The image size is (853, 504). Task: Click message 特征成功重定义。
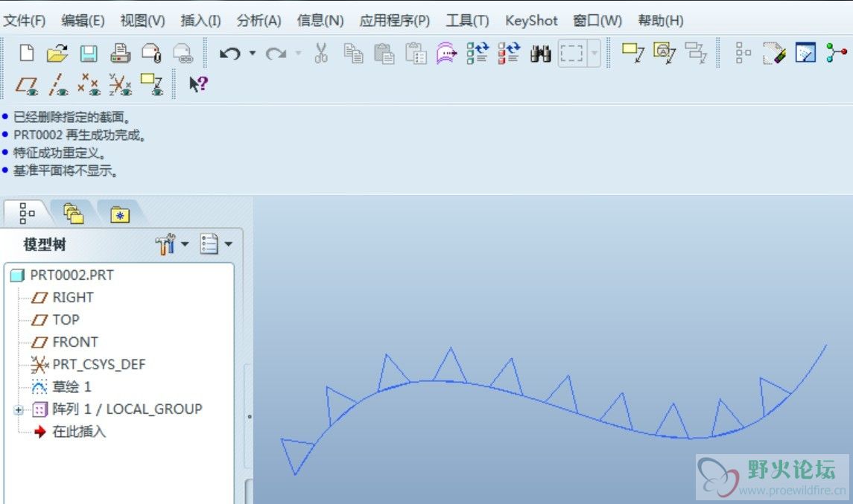pos(60,153)
